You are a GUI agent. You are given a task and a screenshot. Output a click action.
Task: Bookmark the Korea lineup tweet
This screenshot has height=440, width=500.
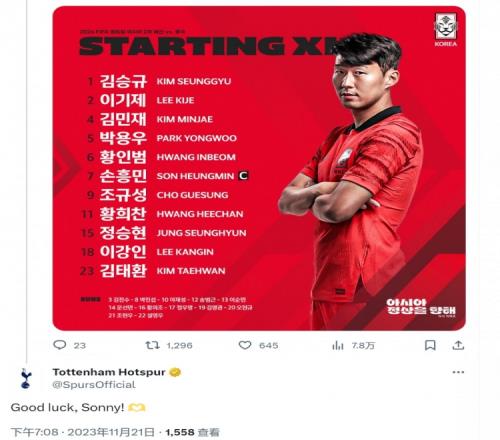430,345
